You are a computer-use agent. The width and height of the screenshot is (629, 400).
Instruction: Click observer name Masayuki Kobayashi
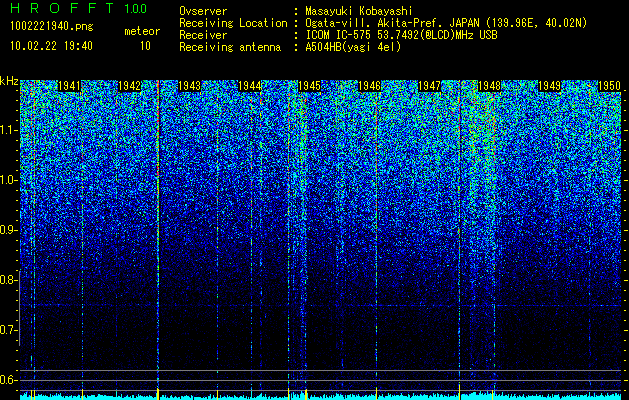coord(359,11)
